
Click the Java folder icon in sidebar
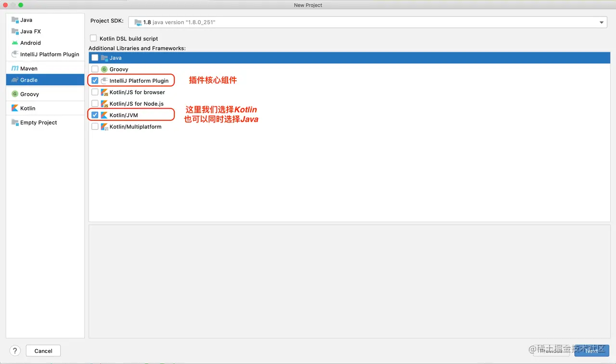click(x=15, y=20)
